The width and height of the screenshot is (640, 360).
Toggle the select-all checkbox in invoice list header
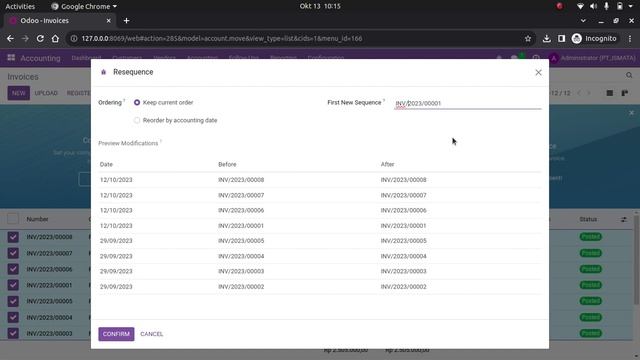[x=13, y=219]
